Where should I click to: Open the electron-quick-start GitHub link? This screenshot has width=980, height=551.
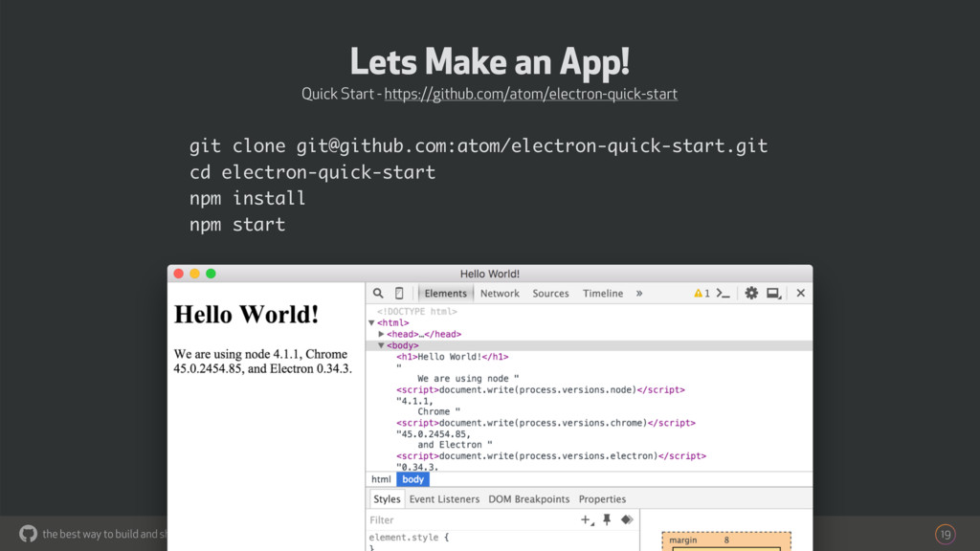coord(530,94)
